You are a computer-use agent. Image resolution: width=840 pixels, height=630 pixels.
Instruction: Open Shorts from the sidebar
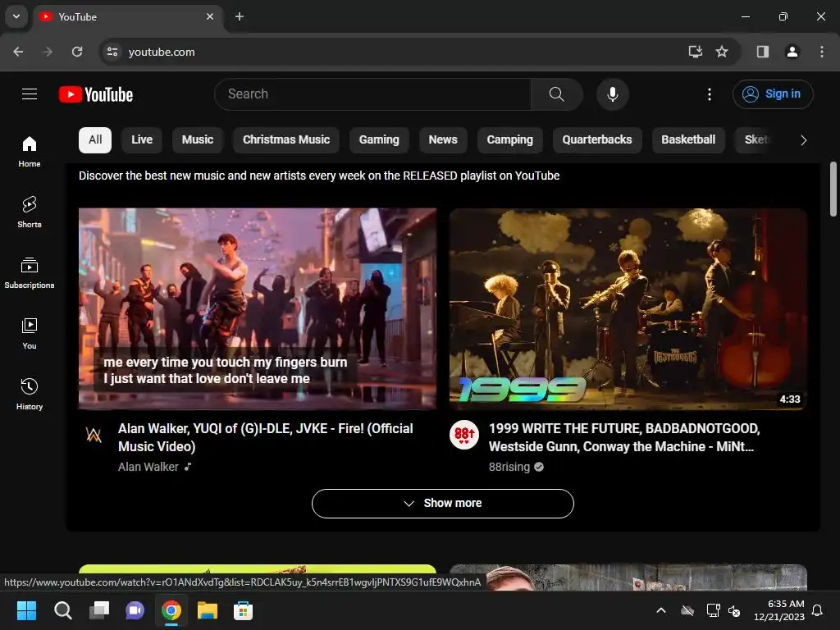click(30, 212)
